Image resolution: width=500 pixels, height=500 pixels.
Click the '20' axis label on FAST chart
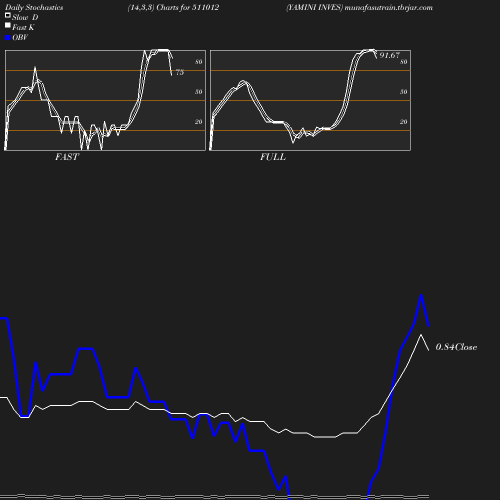click(199, 122)
